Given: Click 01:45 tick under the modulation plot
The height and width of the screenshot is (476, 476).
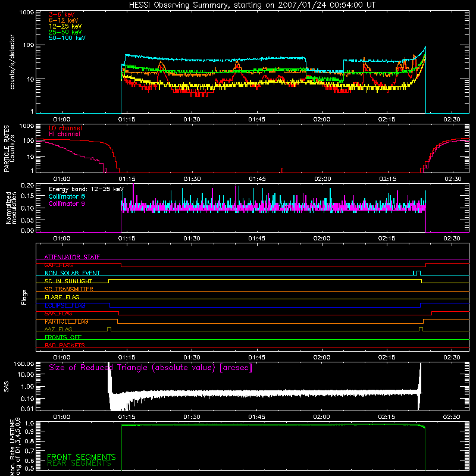Looking at the screenshot, I should coord(257,239).
